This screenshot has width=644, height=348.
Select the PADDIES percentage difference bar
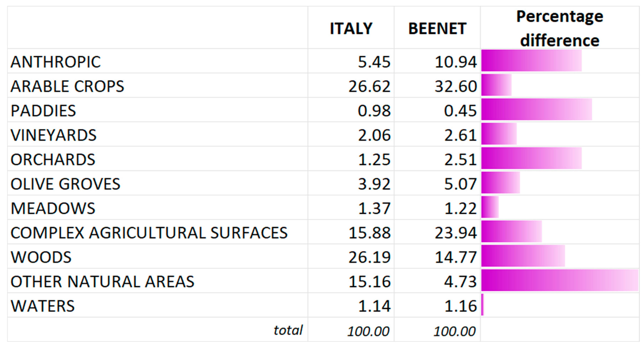[x=536, y=110]
